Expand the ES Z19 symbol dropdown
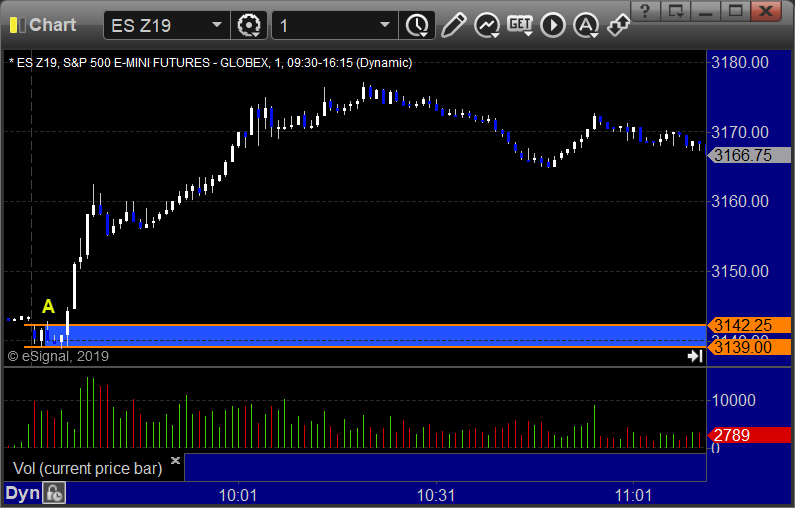 coord(217,25)
